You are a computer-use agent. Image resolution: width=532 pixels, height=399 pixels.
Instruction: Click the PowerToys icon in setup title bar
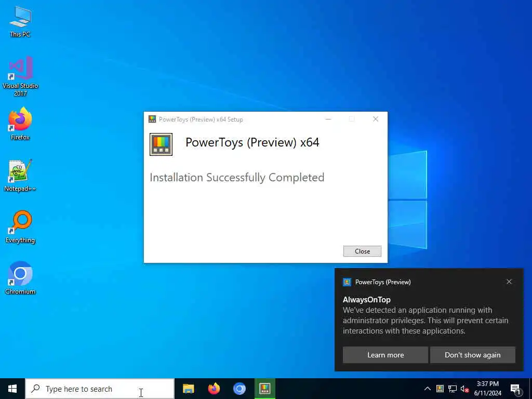pos(152,119)
